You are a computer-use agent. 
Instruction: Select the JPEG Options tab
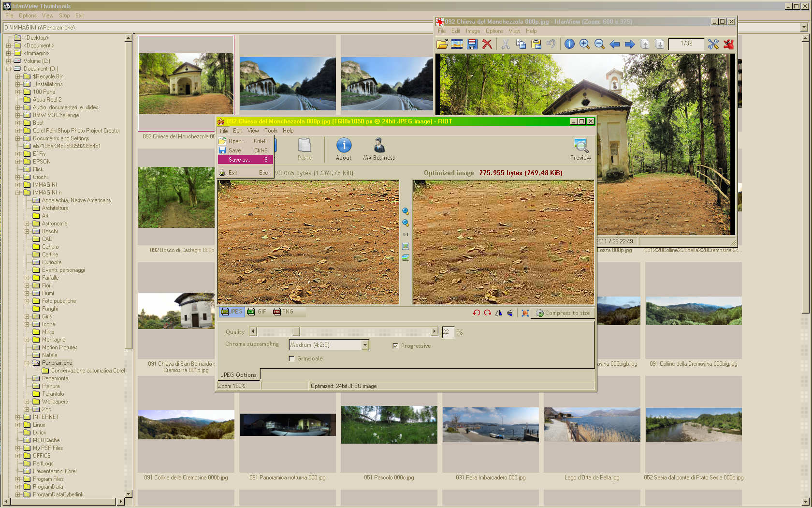(x=238, y=375)
